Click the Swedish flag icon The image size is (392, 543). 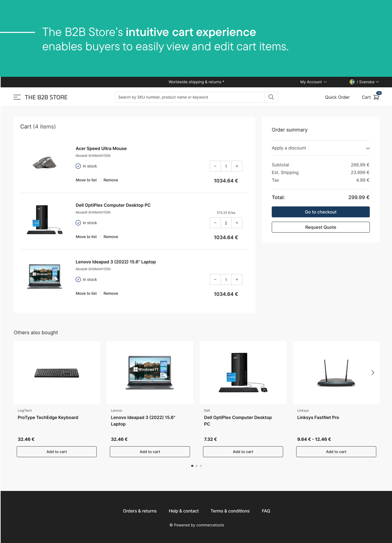pos(352,82)
